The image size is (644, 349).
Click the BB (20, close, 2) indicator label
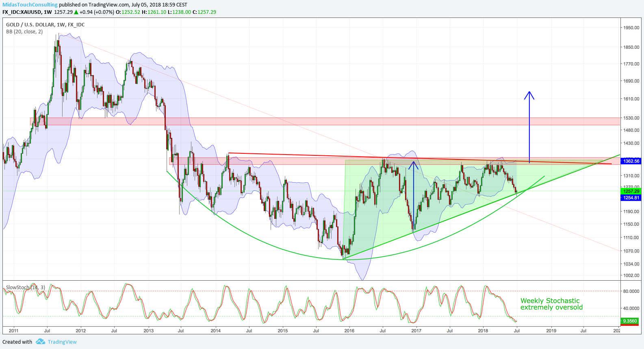click(x=24, y=31)
